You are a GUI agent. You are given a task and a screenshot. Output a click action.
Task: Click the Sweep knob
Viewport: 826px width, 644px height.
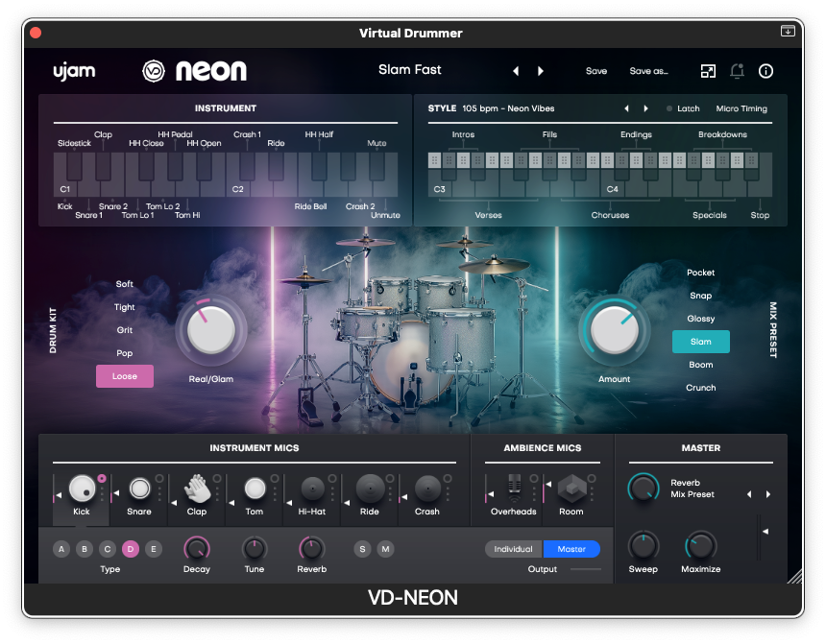pos(644,545)
